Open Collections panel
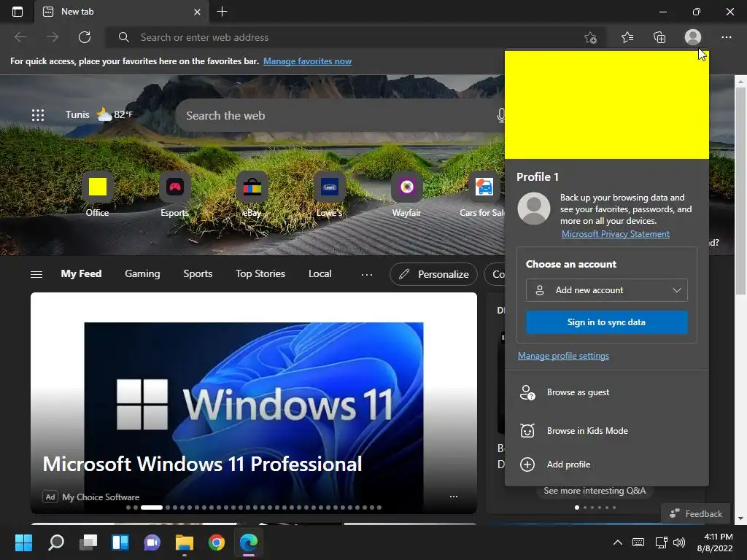The image size is (747, 560). [659, 37]
